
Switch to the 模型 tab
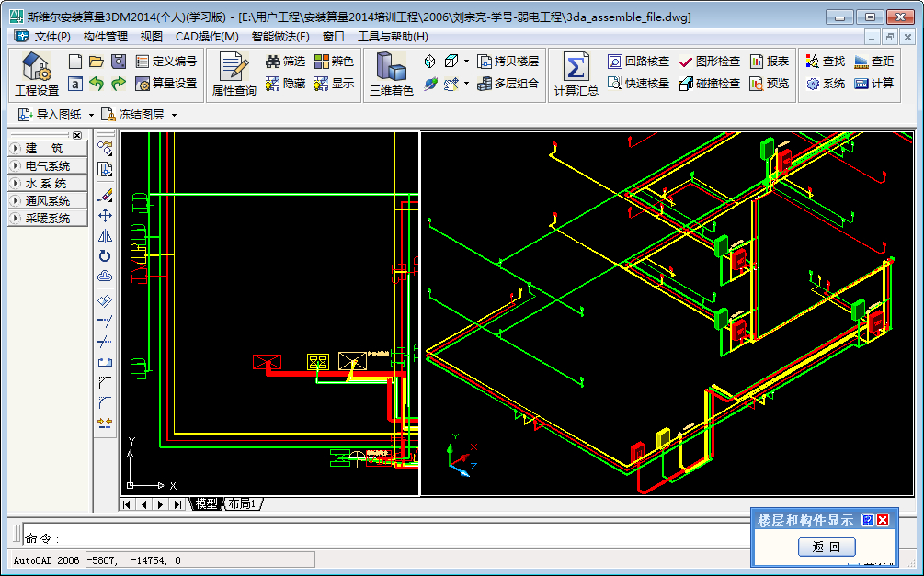pyautogui.click(x=206, y=504)
